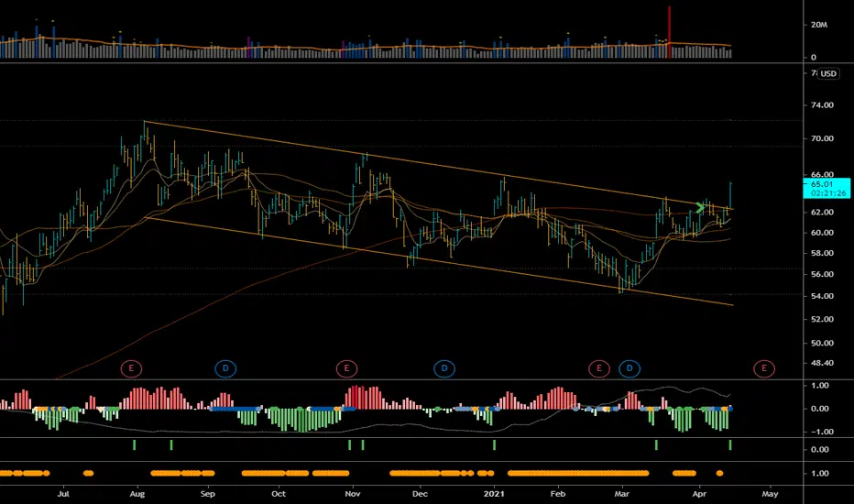Image resolution: width=854 pixels, height=504 pixels.
Task: Open the earnings marker E nearest Nov
Action: tap(346, 368)
